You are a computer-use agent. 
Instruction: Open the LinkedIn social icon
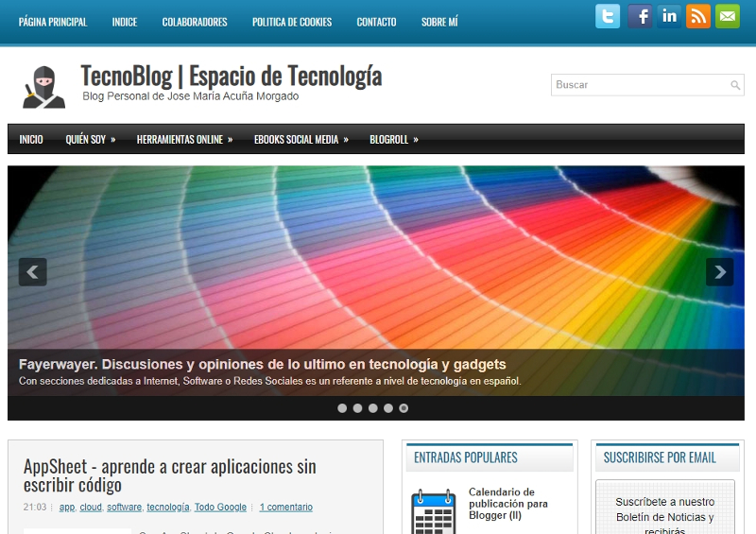[669, 16]
